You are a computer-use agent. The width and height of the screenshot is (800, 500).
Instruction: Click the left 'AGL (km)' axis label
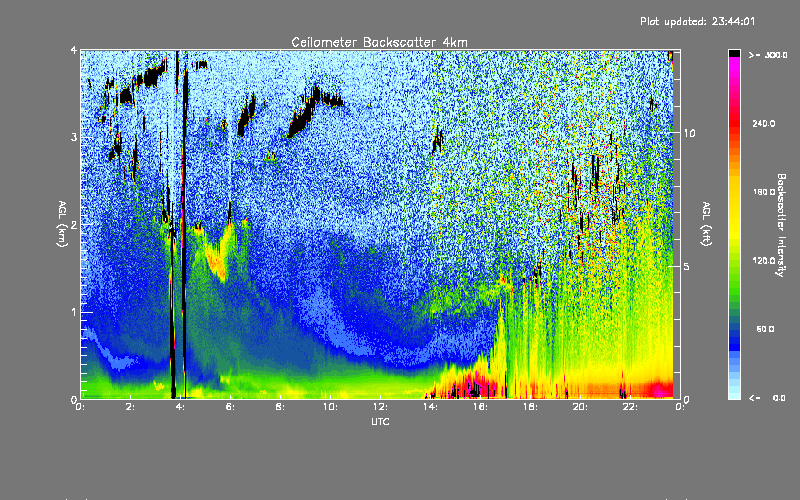(62, 223)
